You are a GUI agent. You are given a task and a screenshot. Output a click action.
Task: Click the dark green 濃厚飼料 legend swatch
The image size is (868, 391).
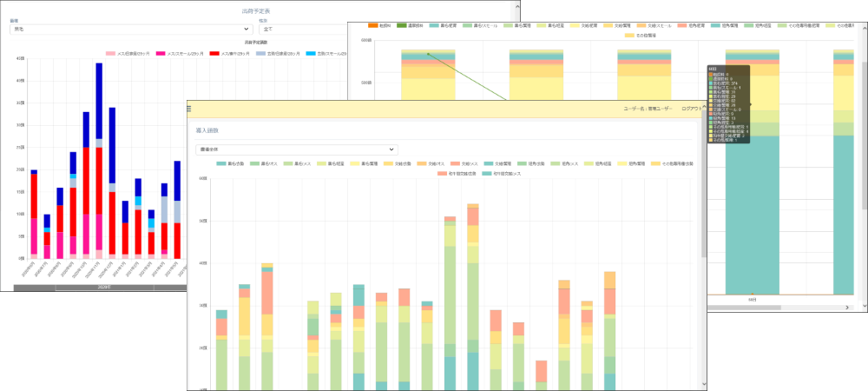pos(403,25)
